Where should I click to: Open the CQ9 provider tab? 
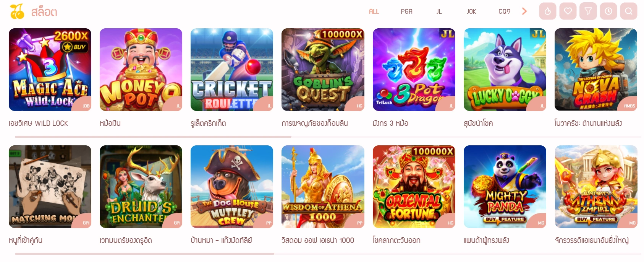click(504, 11)
